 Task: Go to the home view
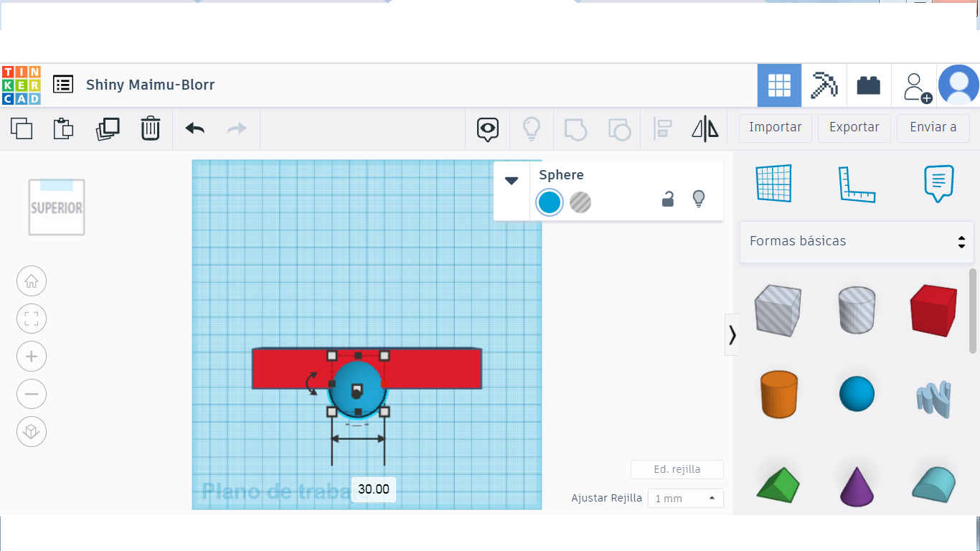(x=32, y=281)
